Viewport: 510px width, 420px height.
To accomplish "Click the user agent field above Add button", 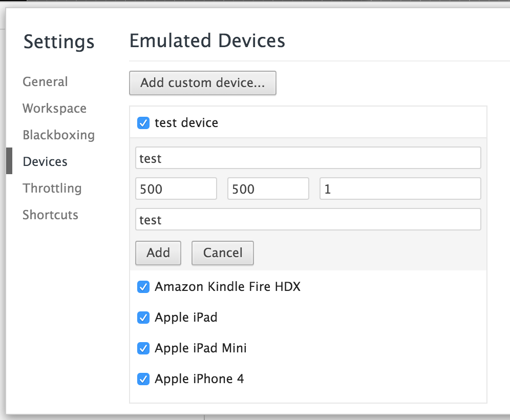I will 308,220.
